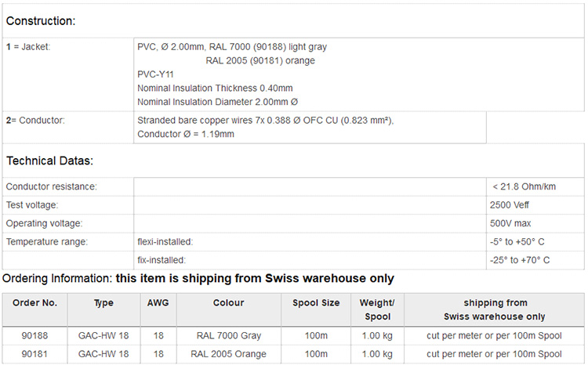
Task: Click the Technical Datas heading
Action: [x=49, y=161]
